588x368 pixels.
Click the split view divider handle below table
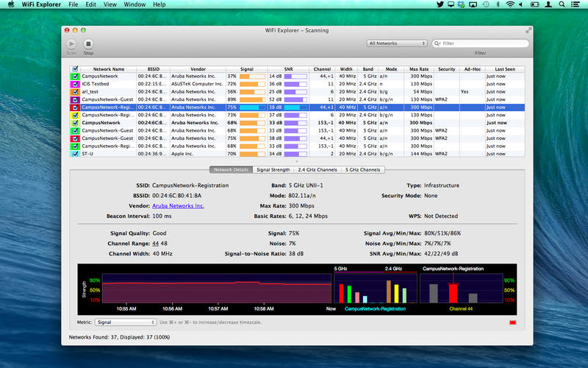pos(297,161)
